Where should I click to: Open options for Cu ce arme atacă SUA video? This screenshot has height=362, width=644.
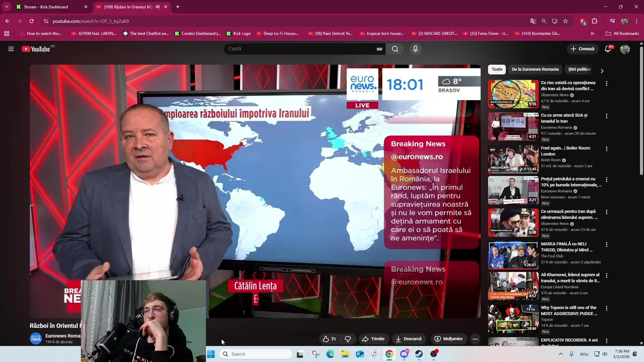pos(606,116)
